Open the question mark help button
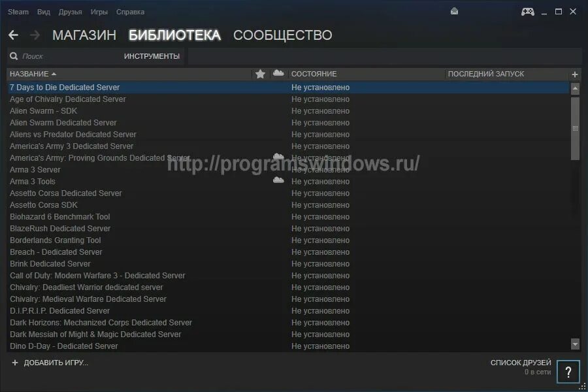Viewport: 588px width, 392px height. pos(568,371)
